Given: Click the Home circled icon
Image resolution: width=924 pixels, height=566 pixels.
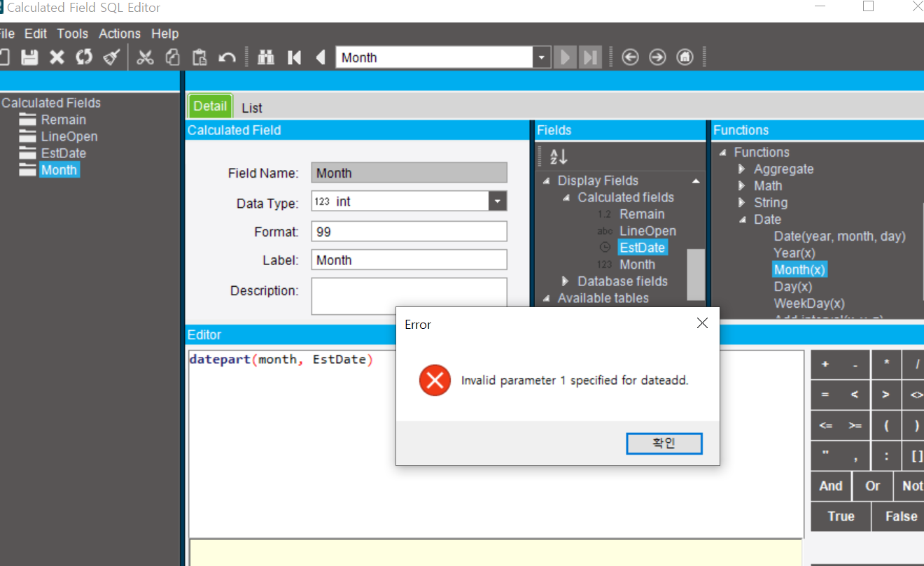Looking at the screenshot, I should pos(685,57).
